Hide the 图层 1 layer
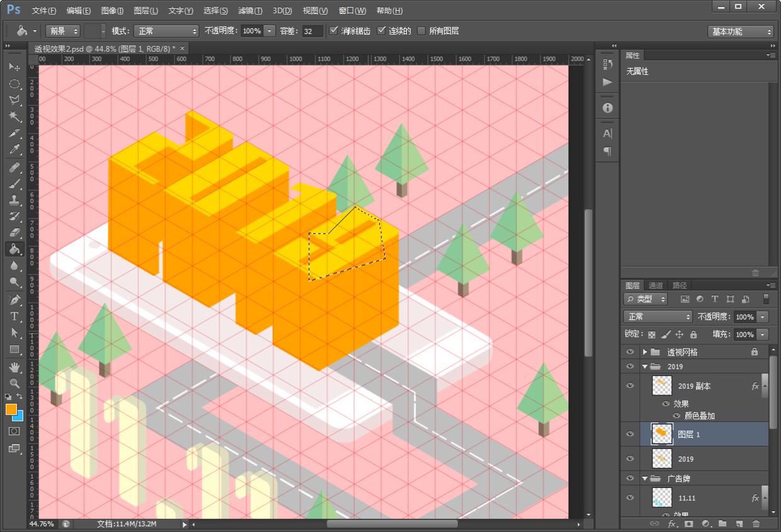Screen dimensions: 781x532 [630, 434]
